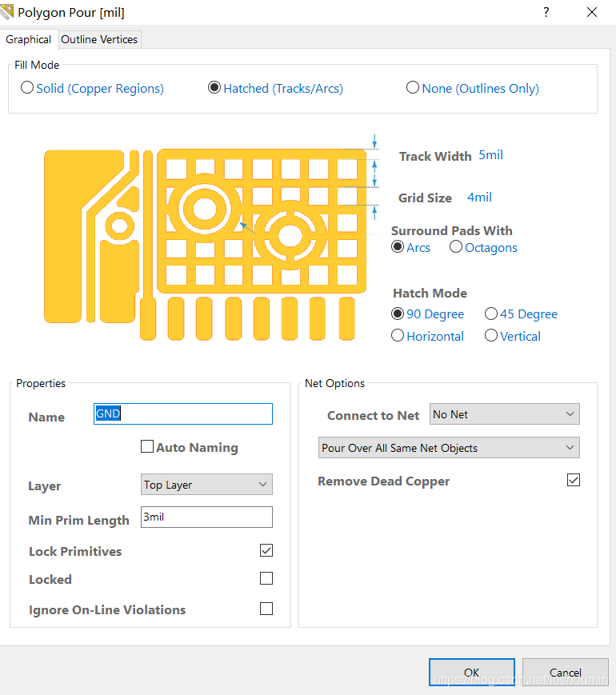Choose None (Outlines Only) fill mode
616x695 pixels.
coord(413,88)
